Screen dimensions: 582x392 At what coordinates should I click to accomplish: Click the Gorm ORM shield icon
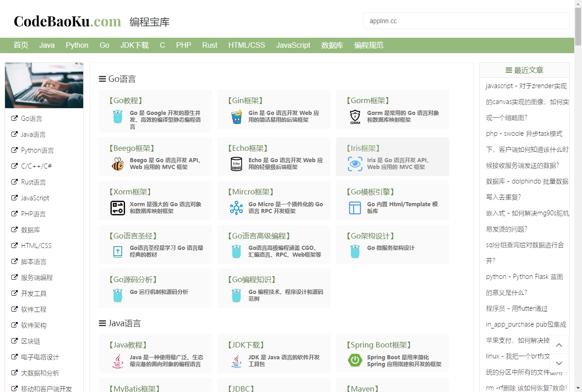[x=355, y=116]
